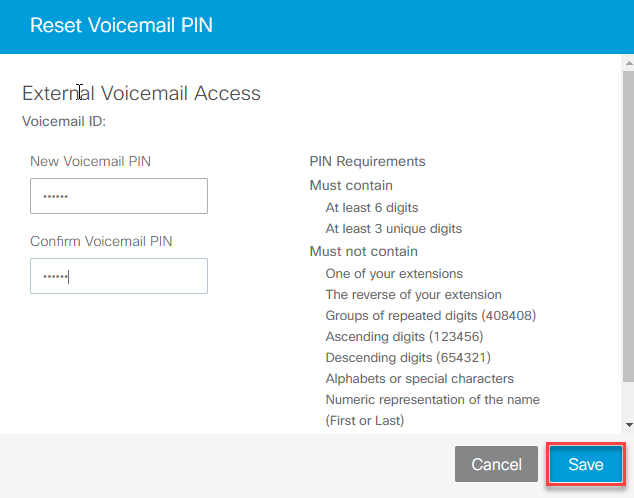The height and width of the screenshot is (498, 634).
Task: Click the At least 3 unique digits line
Action: point(394,229)
